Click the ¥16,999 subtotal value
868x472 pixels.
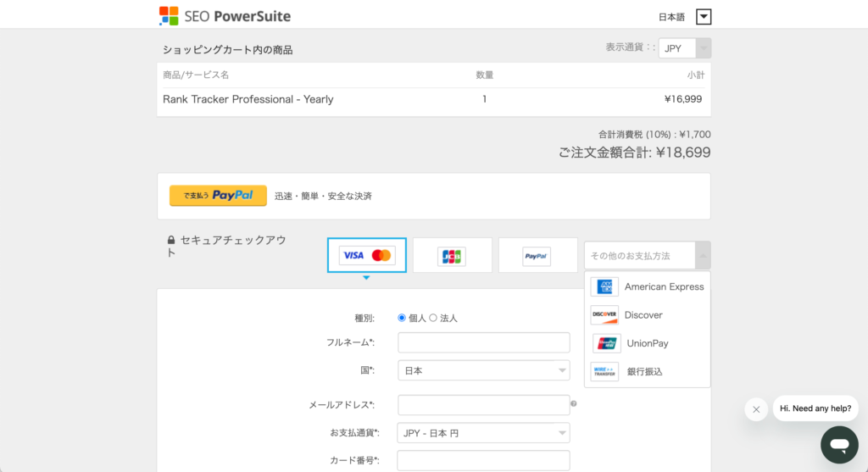pyautogui.click(x=683, y=99)
